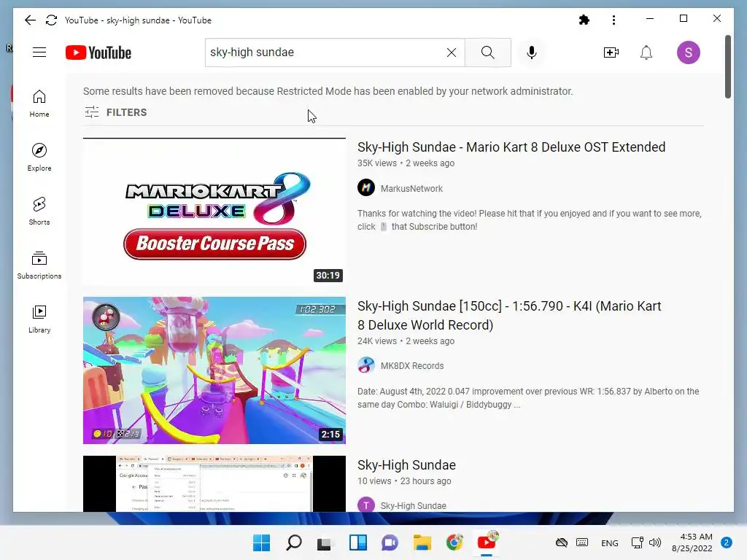Open Subscriptions in the sidebar
This screenshot has height=560, width=747.
[39, 265]
